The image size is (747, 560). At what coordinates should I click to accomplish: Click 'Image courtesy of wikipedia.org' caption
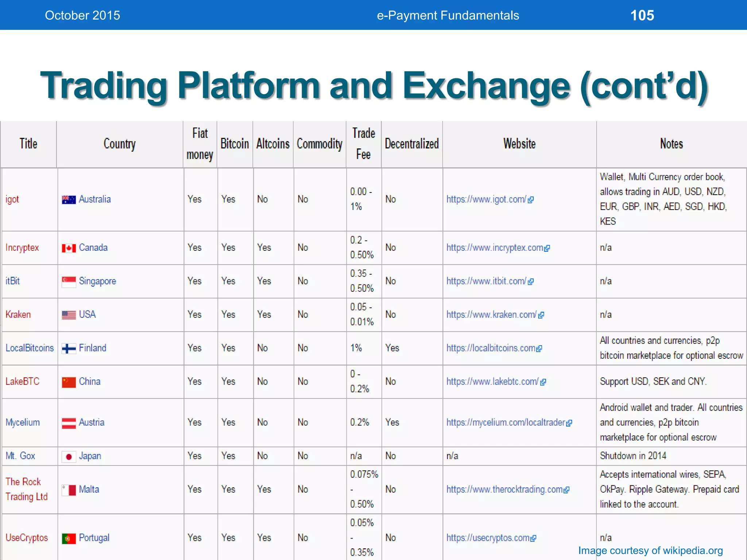click(650, 551)
